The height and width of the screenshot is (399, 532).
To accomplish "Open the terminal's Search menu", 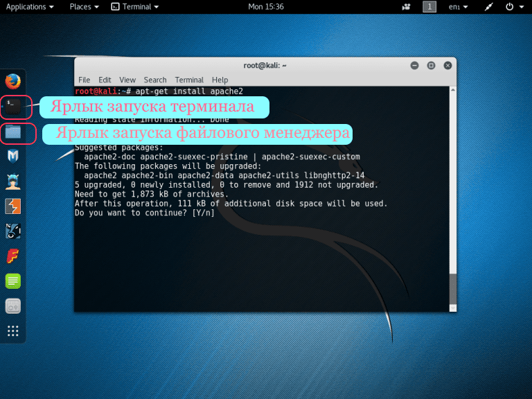I will coord(155,80).
